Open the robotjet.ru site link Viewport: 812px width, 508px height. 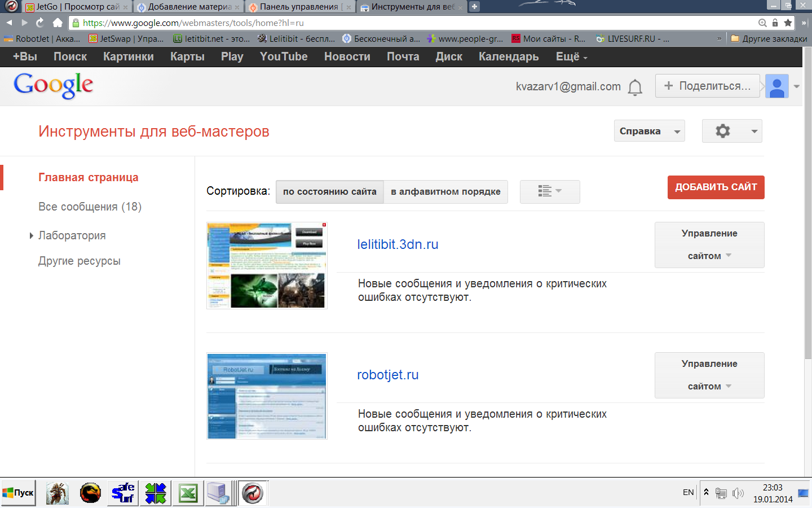(x=388, y=375)
